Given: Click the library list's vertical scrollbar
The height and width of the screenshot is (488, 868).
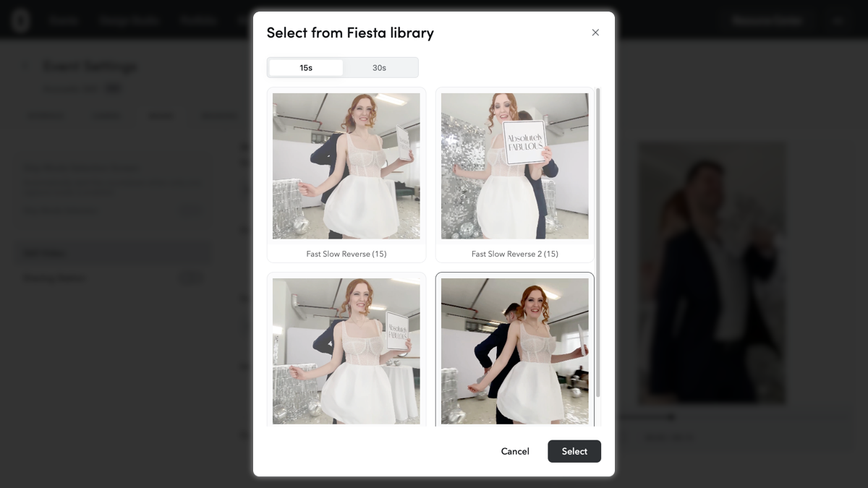Looking at the screenshot, I should coord(598,242).
